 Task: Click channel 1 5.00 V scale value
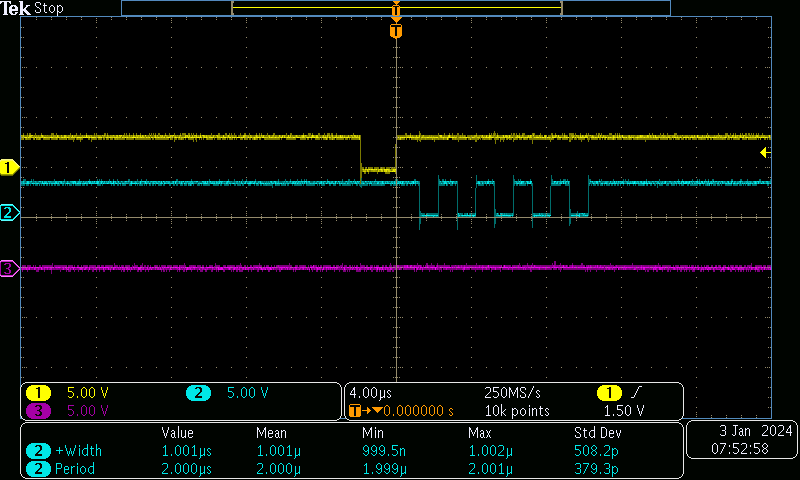(88, 393)
